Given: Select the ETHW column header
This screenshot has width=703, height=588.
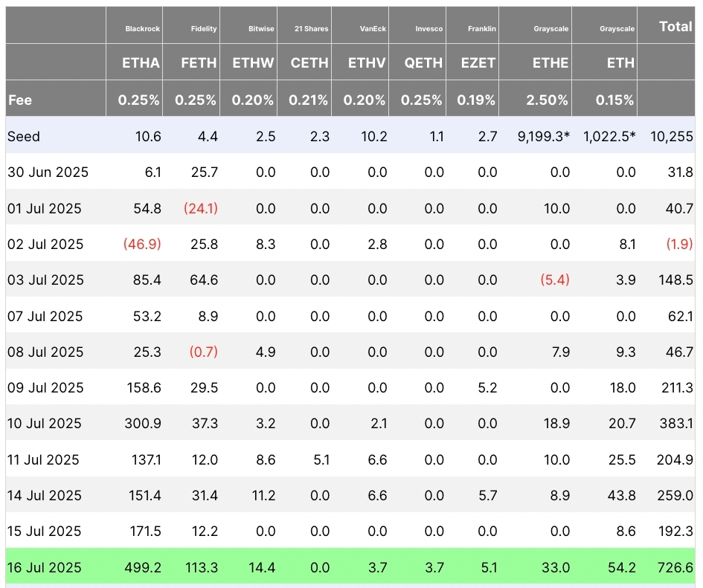Looking at the screenshot, I should pos(254,63).
